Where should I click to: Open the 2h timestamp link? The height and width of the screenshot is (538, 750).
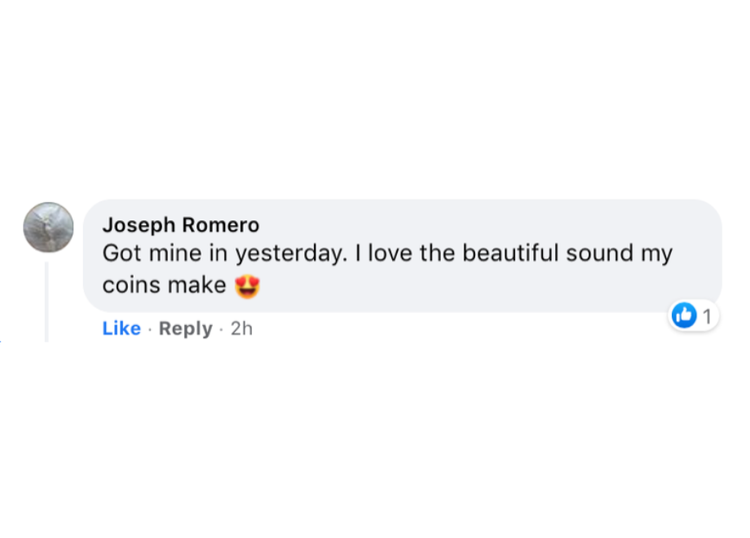241,329
